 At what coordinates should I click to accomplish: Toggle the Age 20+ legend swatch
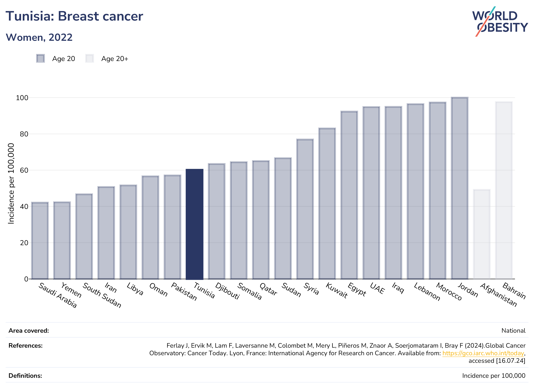coord(90,58)
